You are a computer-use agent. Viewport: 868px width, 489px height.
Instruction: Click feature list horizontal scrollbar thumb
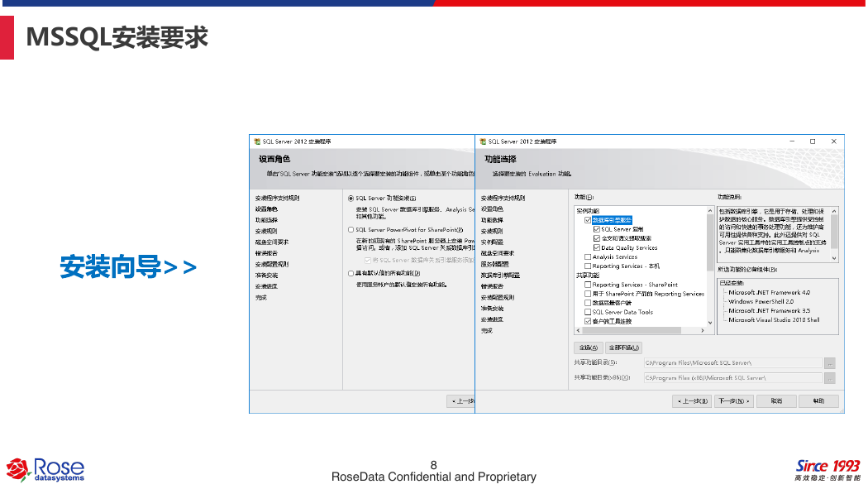pos(632,331)
